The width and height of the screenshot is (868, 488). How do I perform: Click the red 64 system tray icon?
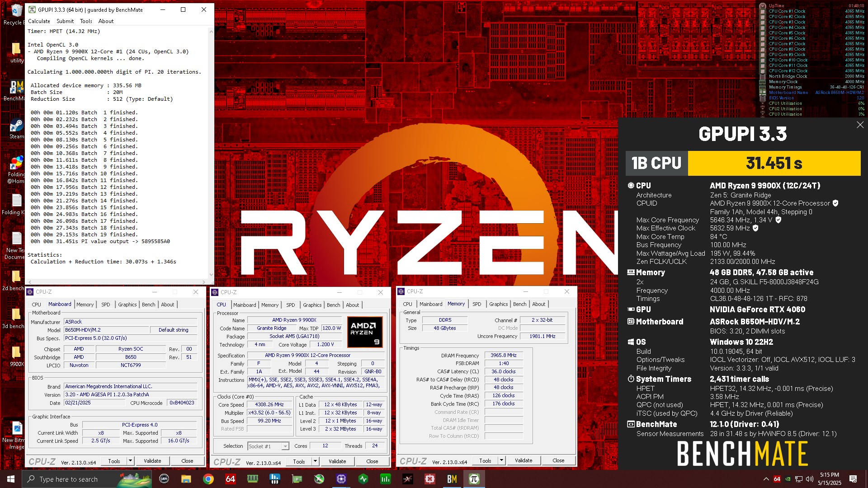click(777, 479)
